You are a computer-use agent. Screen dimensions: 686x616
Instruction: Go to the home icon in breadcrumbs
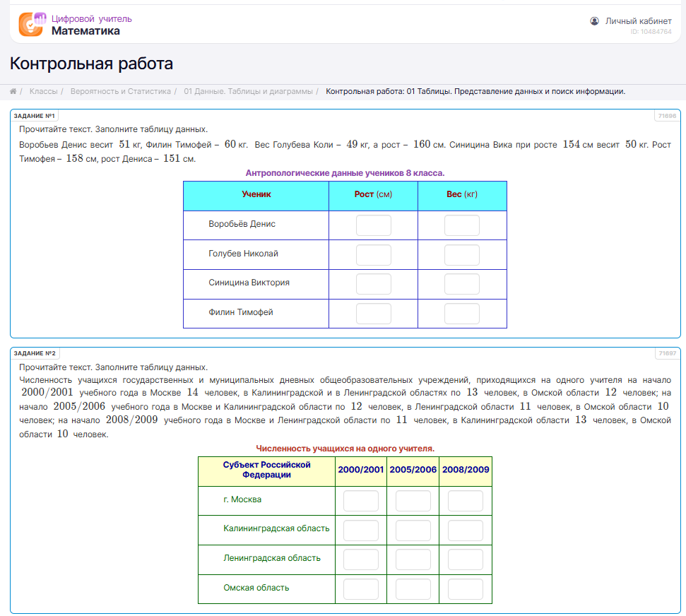click(x=13, y=91)
